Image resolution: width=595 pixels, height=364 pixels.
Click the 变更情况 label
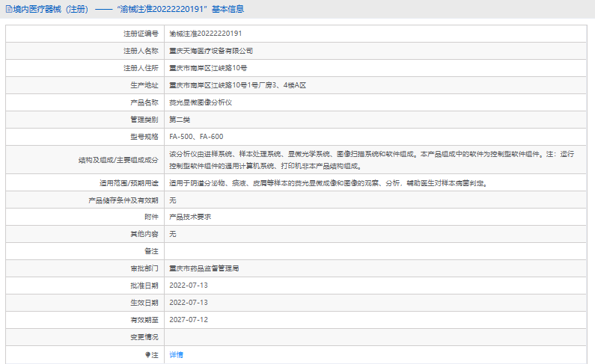pos(144,337)
